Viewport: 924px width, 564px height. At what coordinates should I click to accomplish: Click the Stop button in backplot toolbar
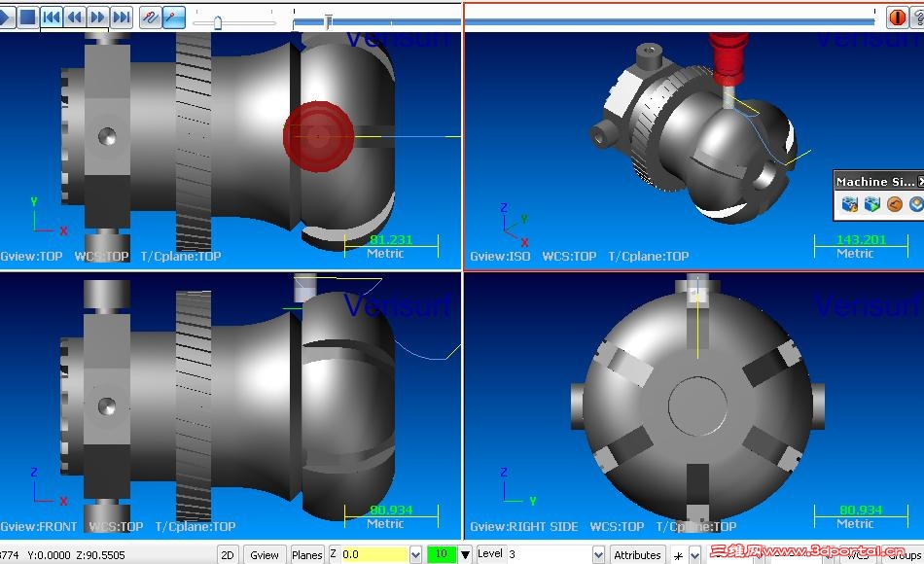click(x=27, y=18)
